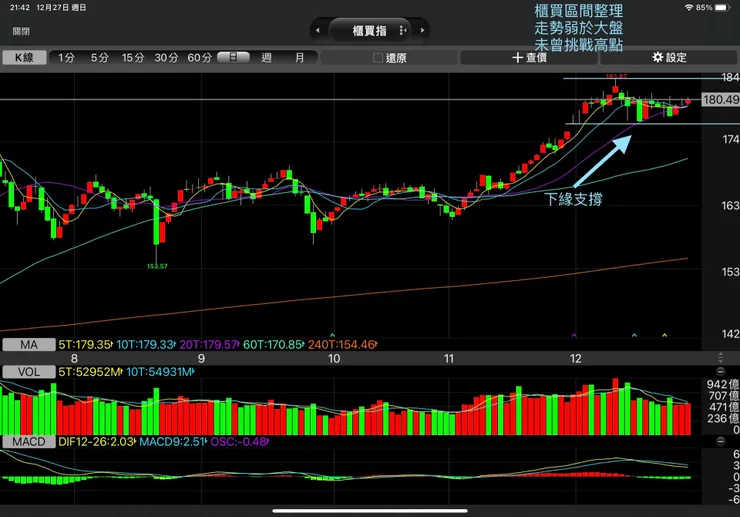This screenshot has height=517, width=740.
Task: Click month 8 on the date axis
Action: 74,358
